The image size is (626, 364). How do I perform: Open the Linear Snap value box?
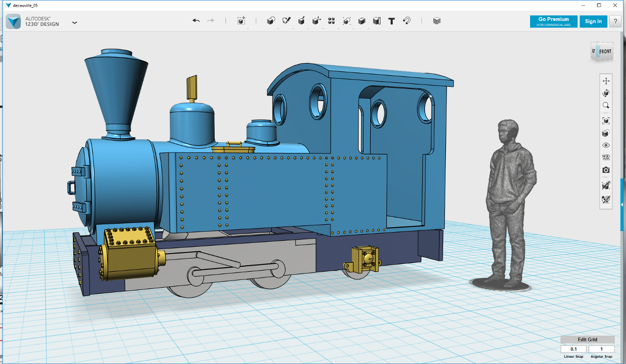[574, 349]
